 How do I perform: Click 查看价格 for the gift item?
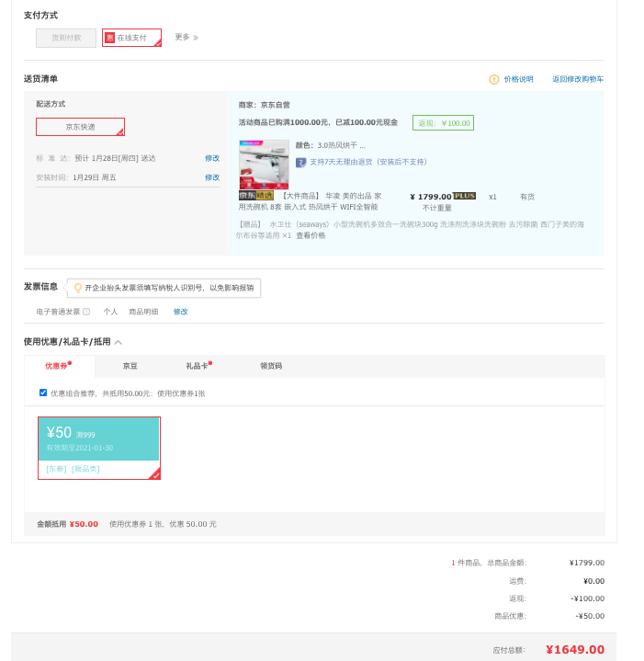[311, 235]
